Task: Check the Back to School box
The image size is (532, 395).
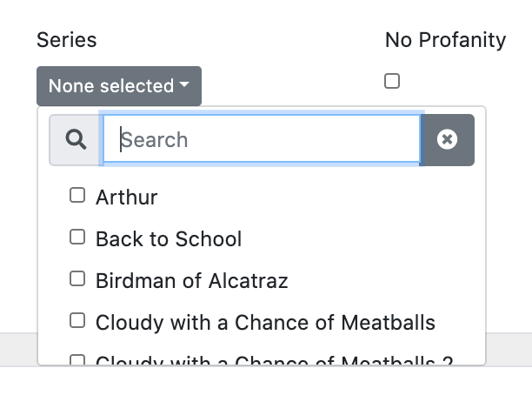Action: pos(77,237)
